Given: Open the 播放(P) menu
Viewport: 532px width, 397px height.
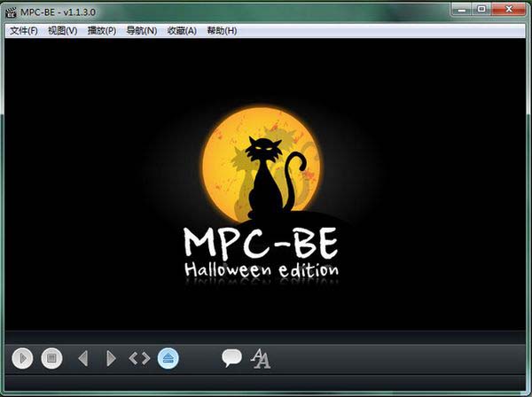Looking at the screenshot, I should tap(102, 31).
